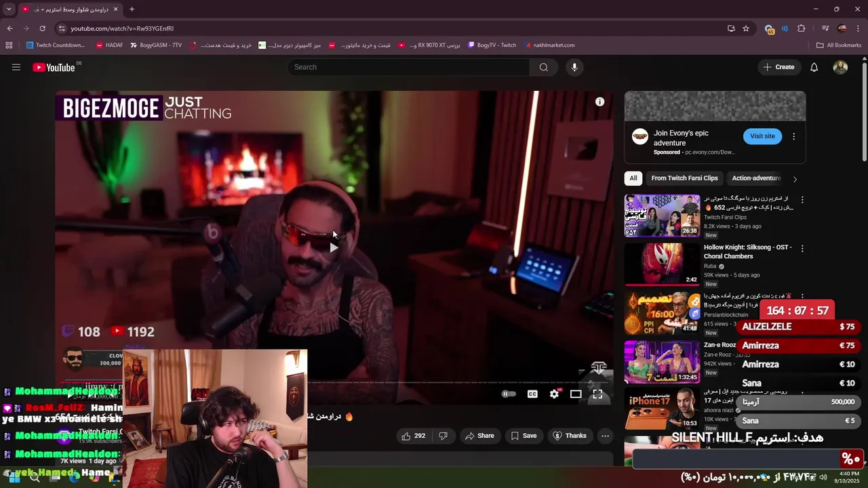Click the search magnifier button
Image resolution: width=868 pixels, height=488 pixels.
tap(543, 67)
